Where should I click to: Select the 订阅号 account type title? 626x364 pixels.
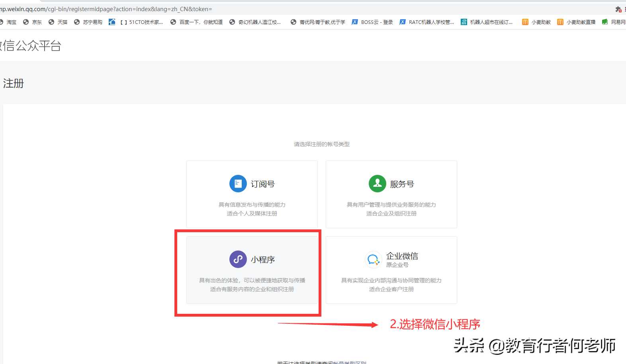point(263,184)
